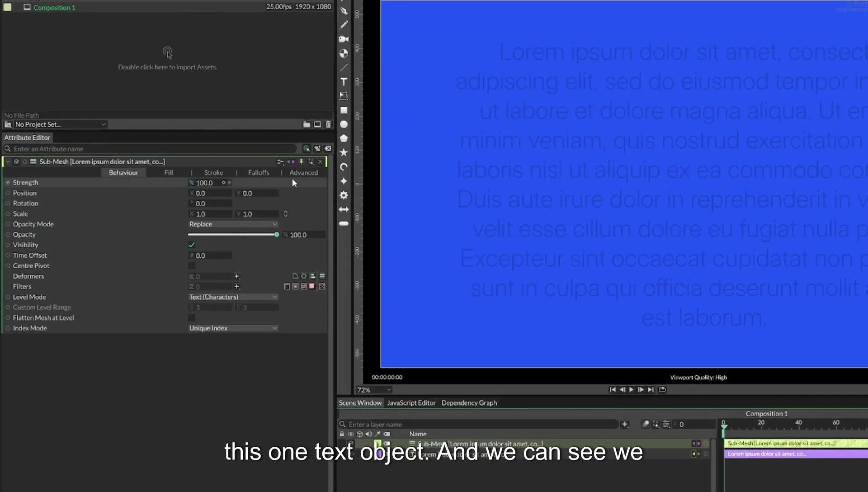Open the Index Mode Unique Index dropdown
Image resolution: width=868 pixels, height=492 pixels.
coord(233,328)
